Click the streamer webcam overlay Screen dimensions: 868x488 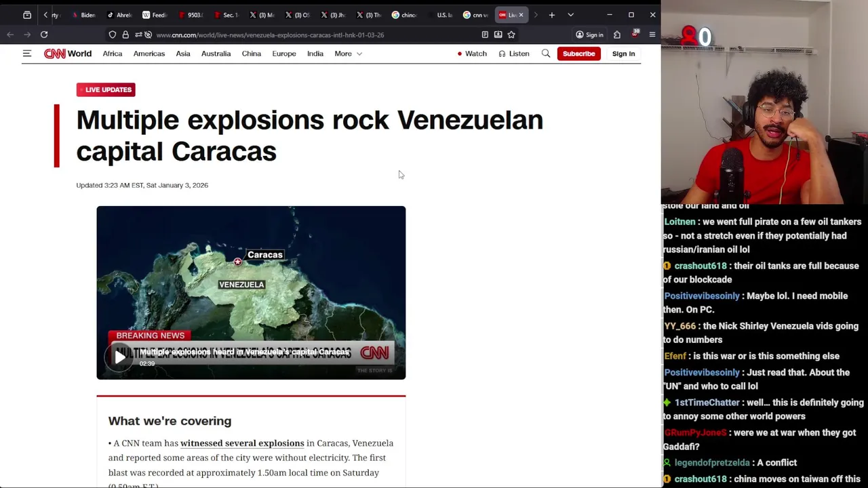coord(765,102)
